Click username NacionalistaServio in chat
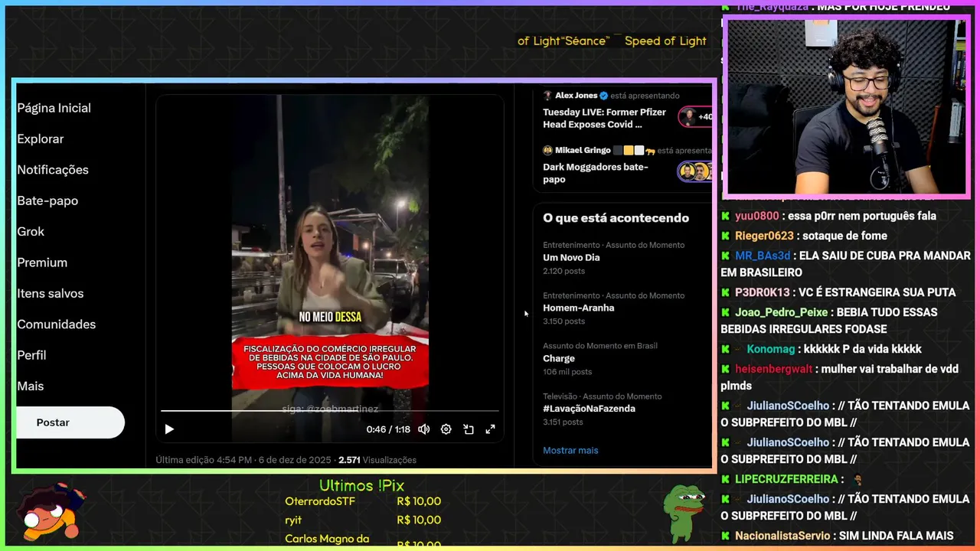Viewport: 980px width, 551px height. pos(782,536)
